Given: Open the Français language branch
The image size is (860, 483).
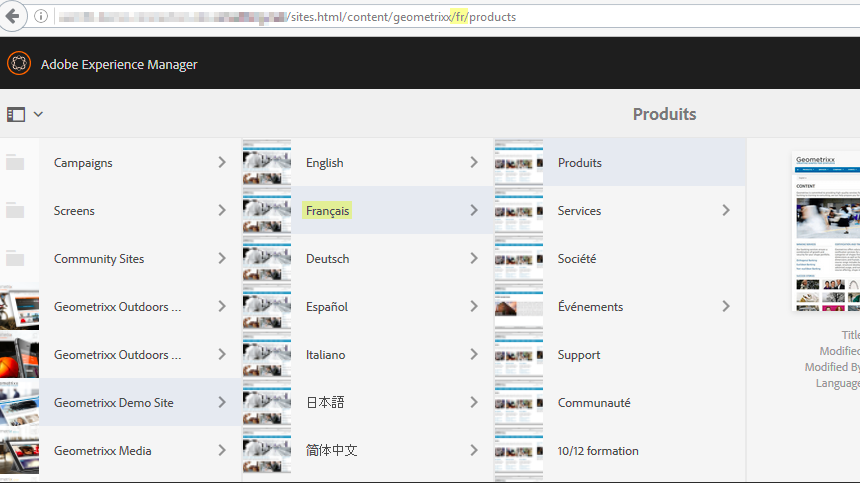Looking at the screenshot, I should (x=327, y=211).
